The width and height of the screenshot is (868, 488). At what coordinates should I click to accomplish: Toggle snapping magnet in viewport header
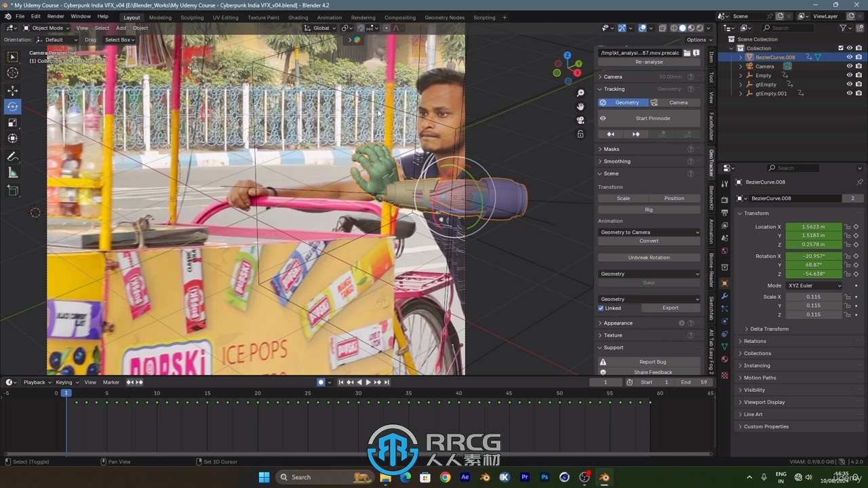361,28
